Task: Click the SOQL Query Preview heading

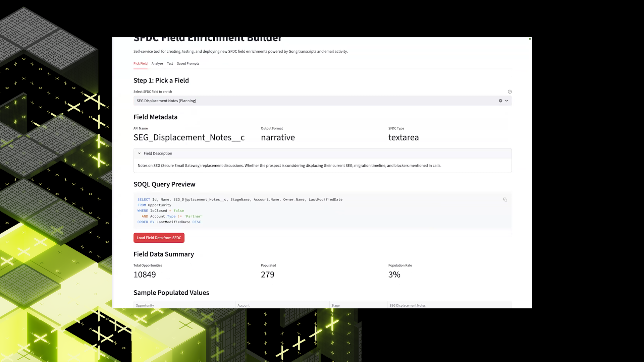Action: pos(164,184)
